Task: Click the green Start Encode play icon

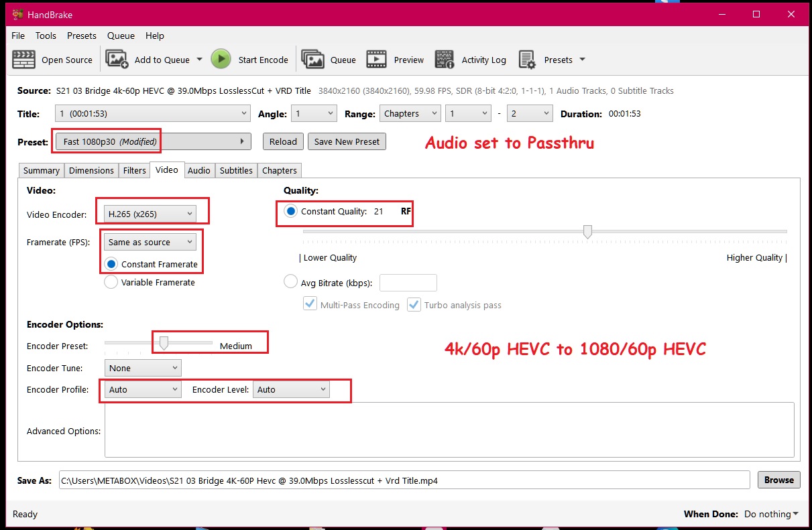Action: 221,59
